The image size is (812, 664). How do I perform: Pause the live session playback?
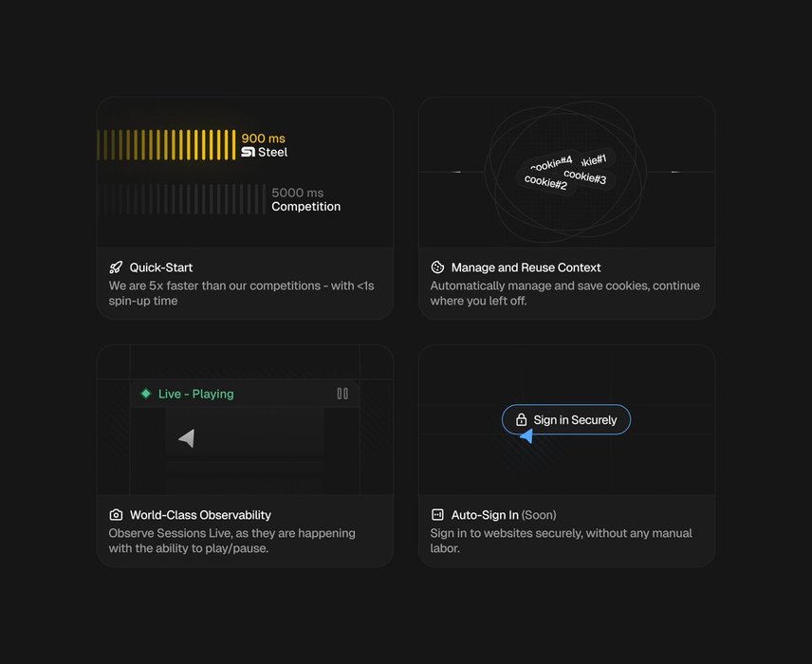(x=342, y=394)
